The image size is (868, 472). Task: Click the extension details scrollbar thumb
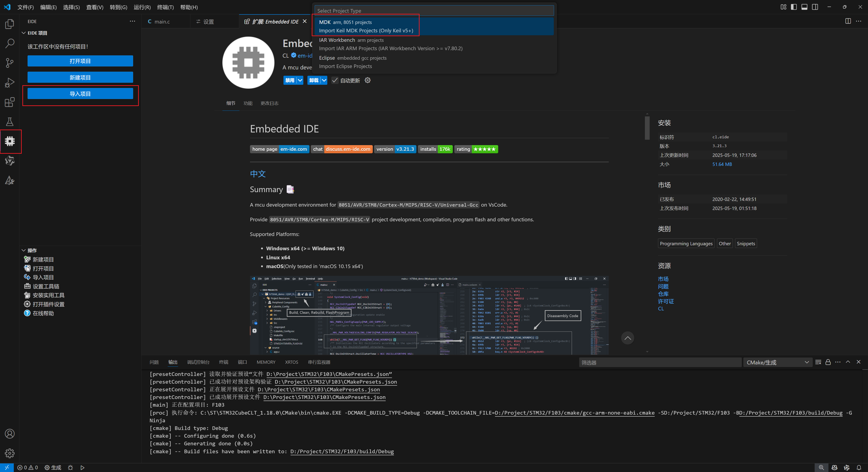tap(647, 128)
